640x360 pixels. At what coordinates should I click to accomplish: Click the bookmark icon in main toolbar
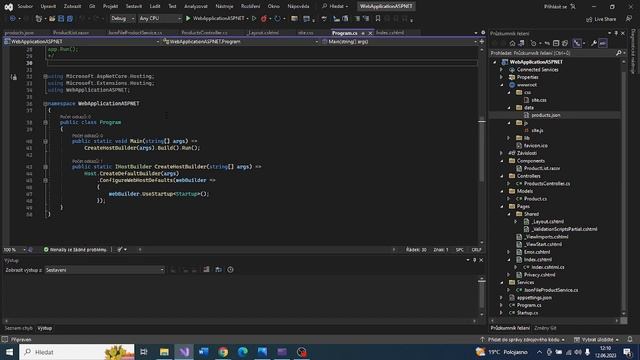378,18
